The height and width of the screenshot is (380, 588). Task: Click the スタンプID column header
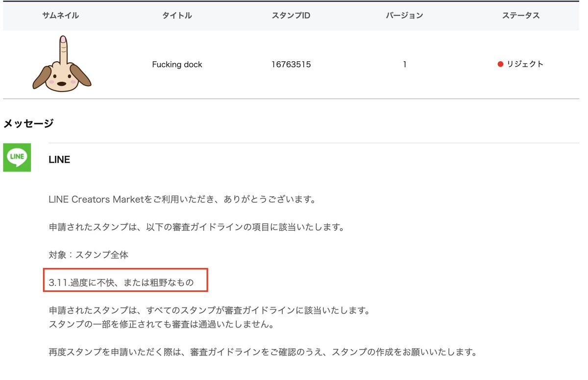pyautogui.click(x=291, y=16)
